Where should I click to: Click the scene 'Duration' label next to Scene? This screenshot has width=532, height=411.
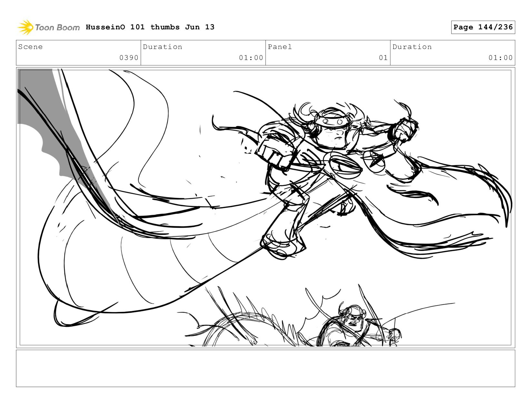(163, 47)
